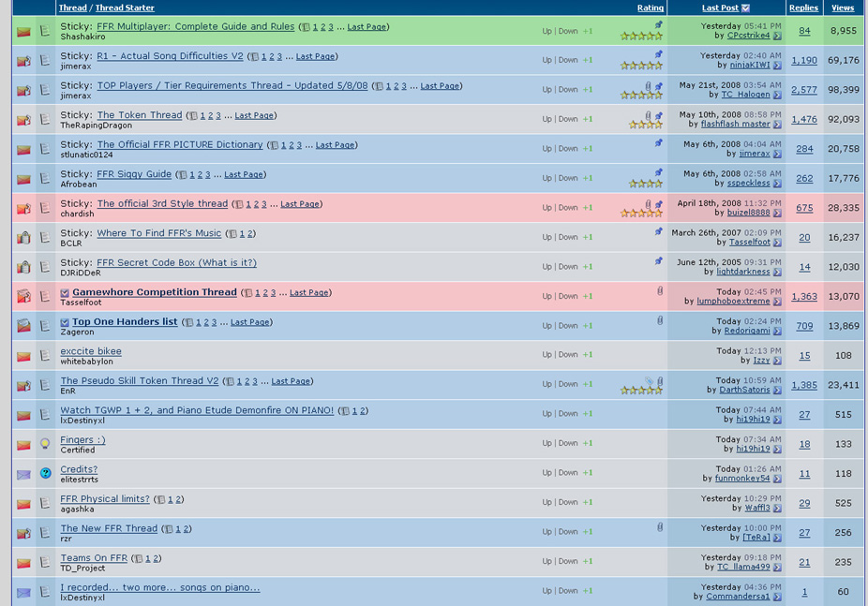
Task: Click the tag icon on Pseudo Skill Token Thread
Action: point(649,381)
